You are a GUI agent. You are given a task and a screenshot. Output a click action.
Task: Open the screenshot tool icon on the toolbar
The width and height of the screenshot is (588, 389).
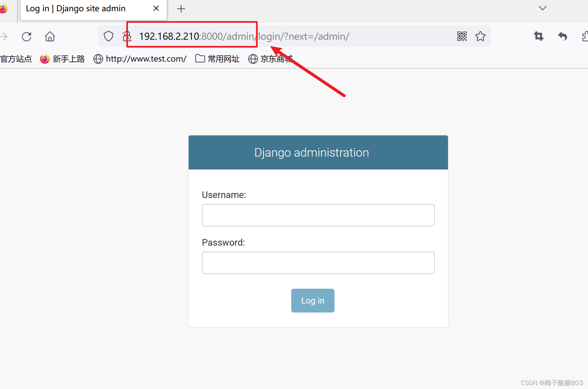538,36
